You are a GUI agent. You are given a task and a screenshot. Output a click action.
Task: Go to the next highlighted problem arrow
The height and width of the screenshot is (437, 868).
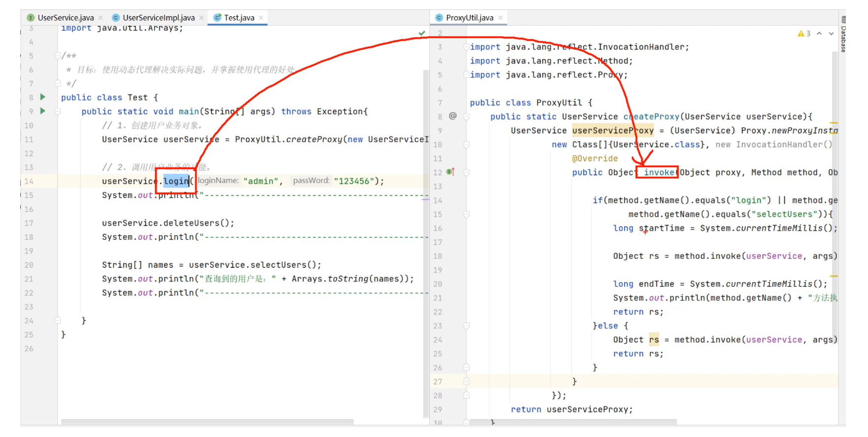click(x=831, y=33)
